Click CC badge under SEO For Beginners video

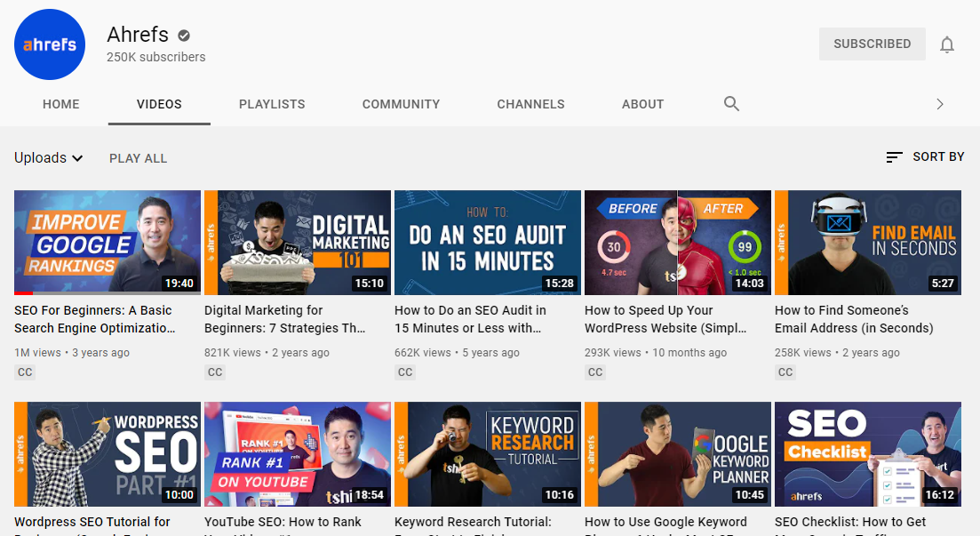point(25,372)
